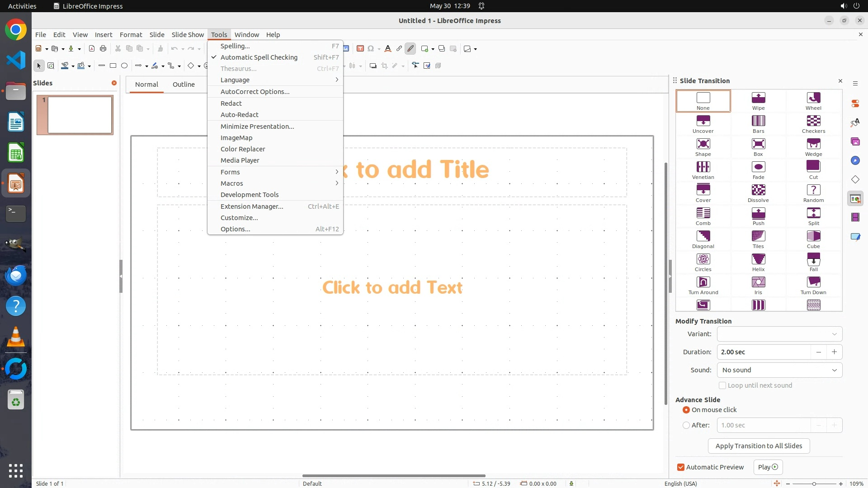Click Apply Transition to All Slides

tap(759, 446)
